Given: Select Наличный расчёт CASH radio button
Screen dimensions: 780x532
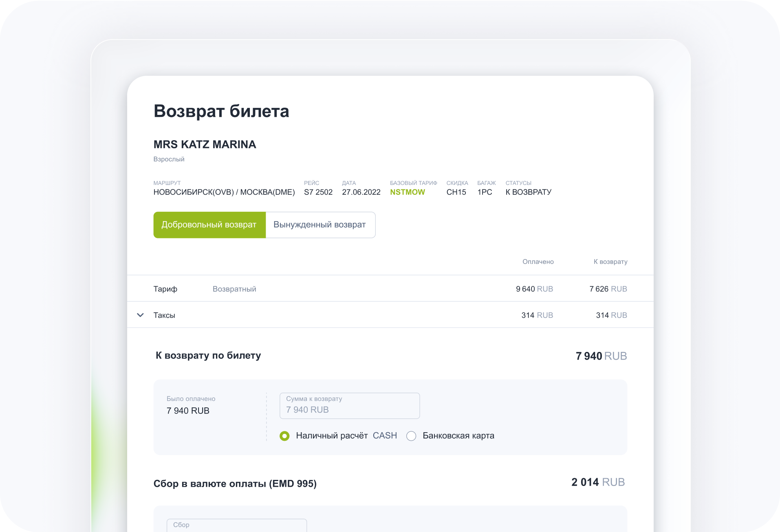Looking at the screenshot, I should click(284, 436).
